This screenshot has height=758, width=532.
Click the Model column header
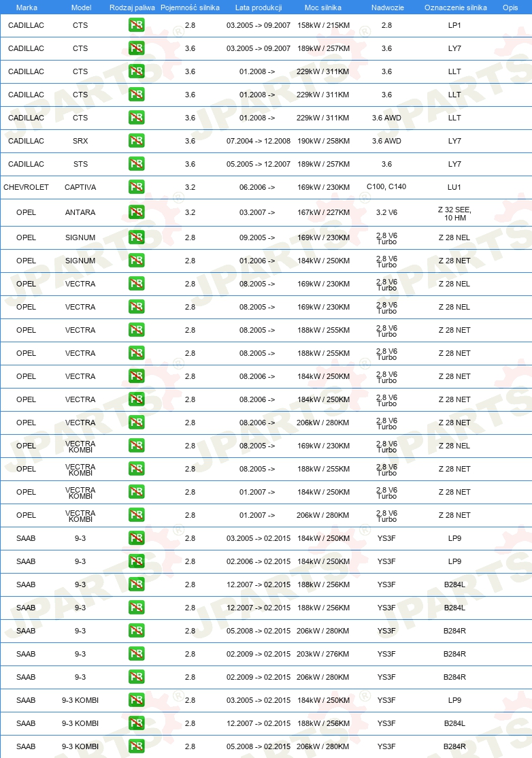(x=81, y=7)
